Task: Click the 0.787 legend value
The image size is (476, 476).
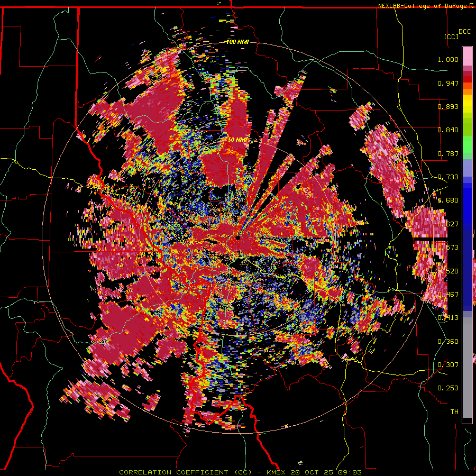Action: click(x=448, y=153)
